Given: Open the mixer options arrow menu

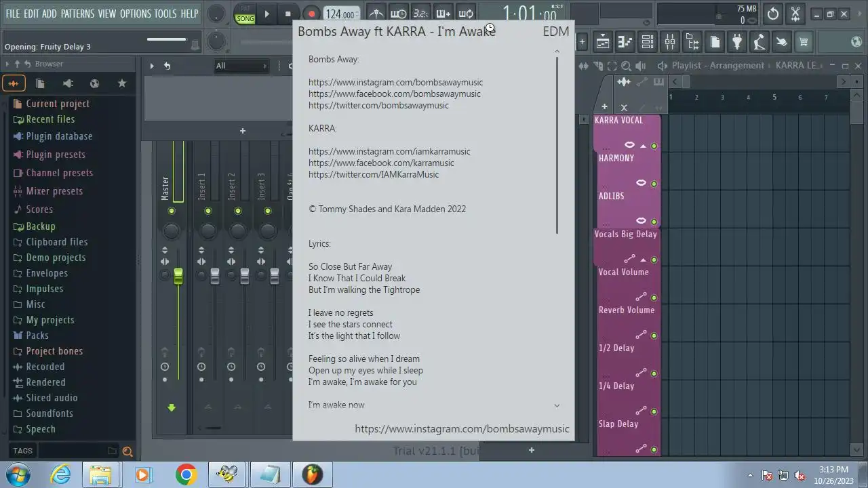Looking at the screenshot, I should (152, 66).
